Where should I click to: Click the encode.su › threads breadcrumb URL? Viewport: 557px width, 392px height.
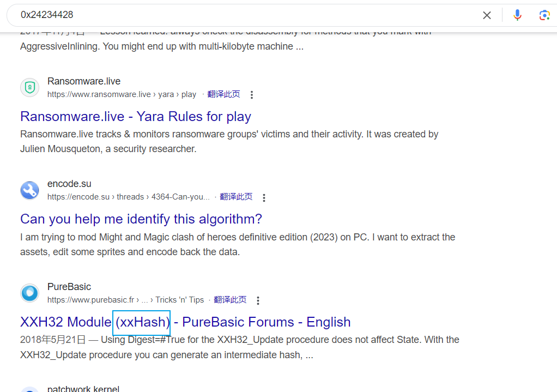128,197
